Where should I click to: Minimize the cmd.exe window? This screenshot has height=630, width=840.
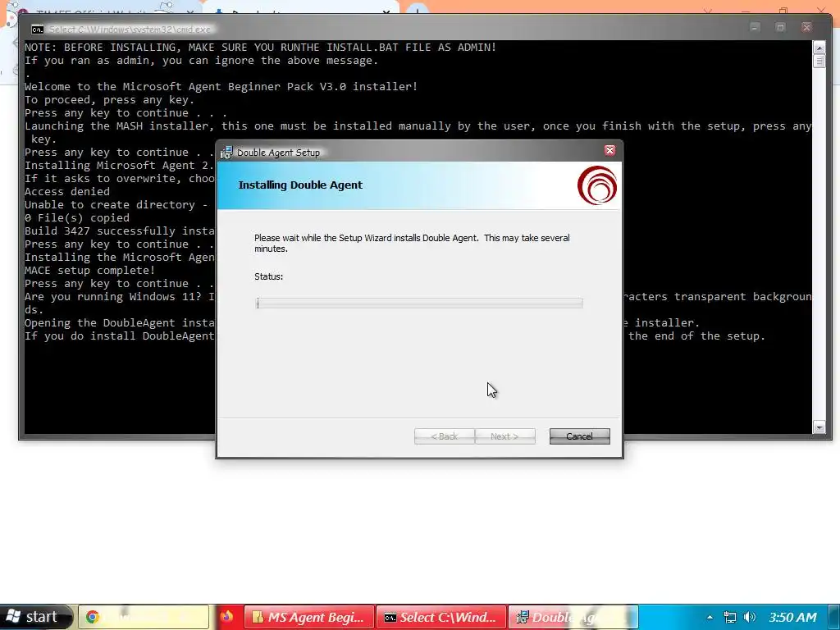(x=755, y=27)
